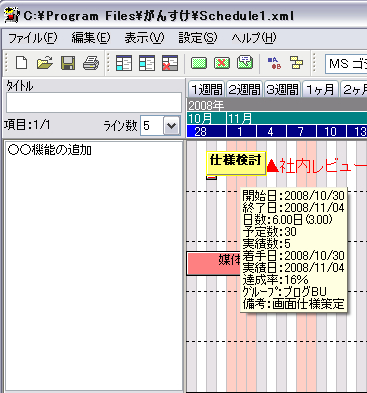367x393 pixels.
Task: Click date header cell 10
Action: point(331,131)
